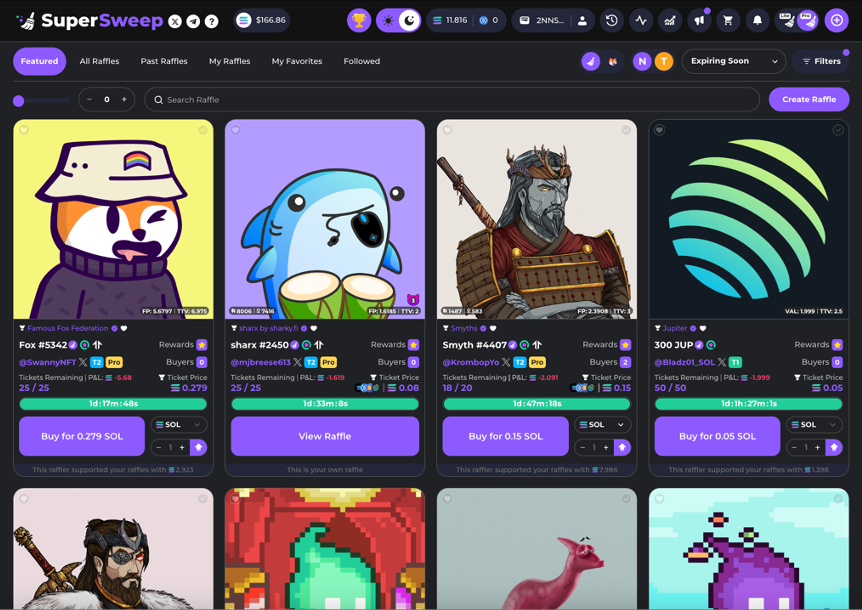Open SOL currency dropdown on 300 JUP card
The height and width of the screenshot is (610, 862).
pyautogui.click(x=814, y=425)
